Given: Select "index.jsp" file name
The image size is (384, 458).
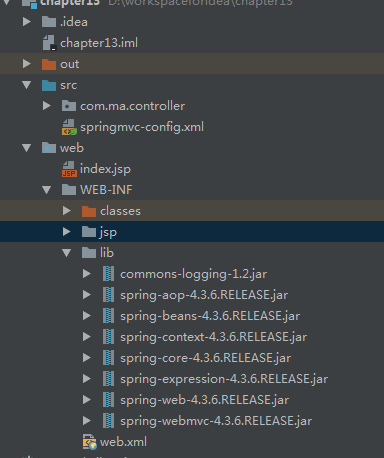Looking at the screenshot, I should 105,169.
